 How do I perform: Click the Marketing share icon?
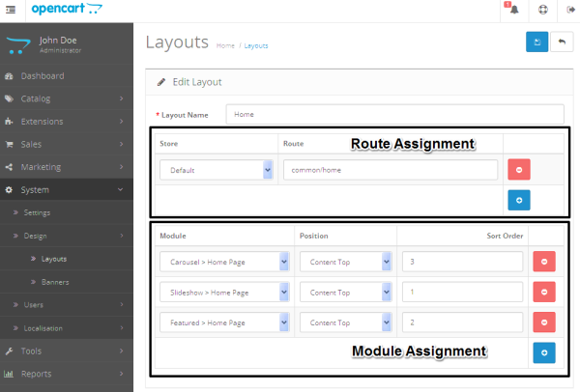(x=9, y=167)
